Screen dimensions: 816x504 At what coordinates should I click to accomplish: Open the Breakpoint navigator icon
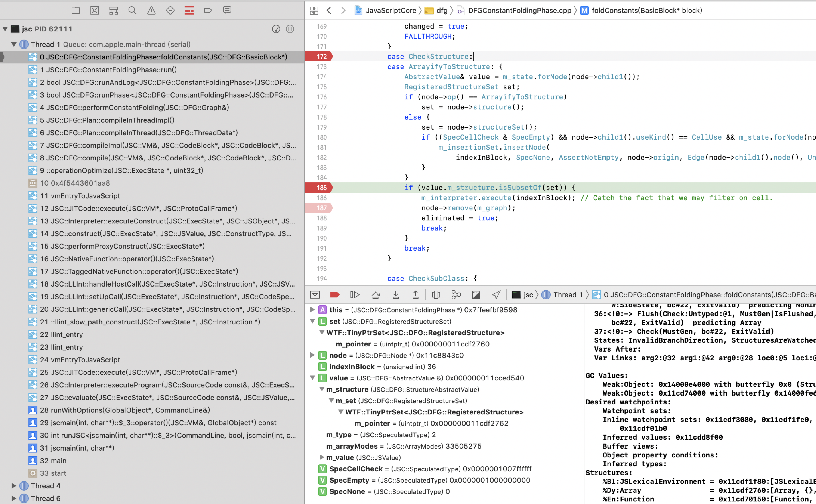tap(208, 10)
